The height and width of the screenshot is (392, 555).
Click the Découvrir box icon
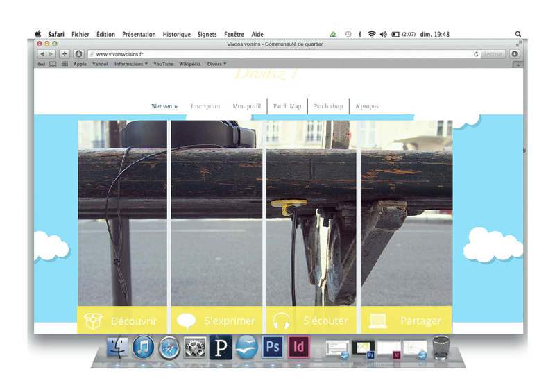[x=93, y=321]
